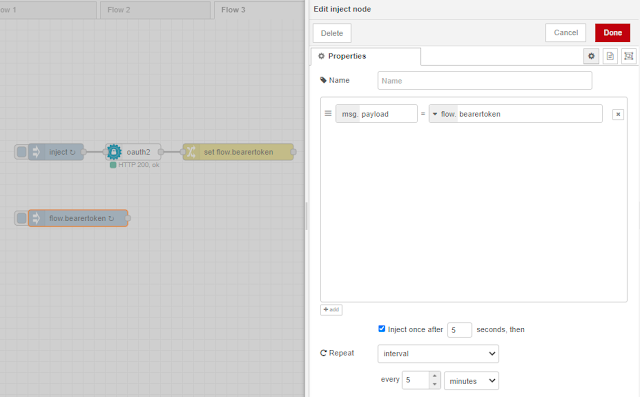Open the flow. value type dropdown
Viewport: 640px width, 397px height.
coord(443,114)
